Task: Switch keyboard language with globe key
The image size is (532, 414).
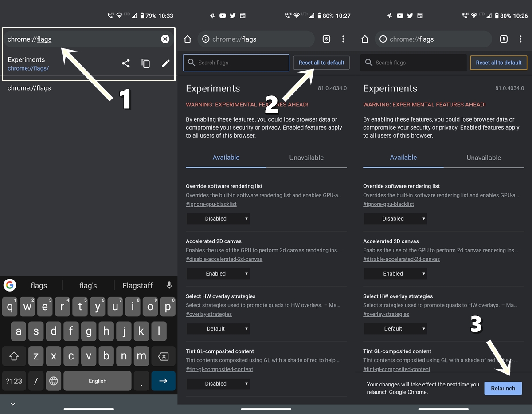Action: coord(54,381)
